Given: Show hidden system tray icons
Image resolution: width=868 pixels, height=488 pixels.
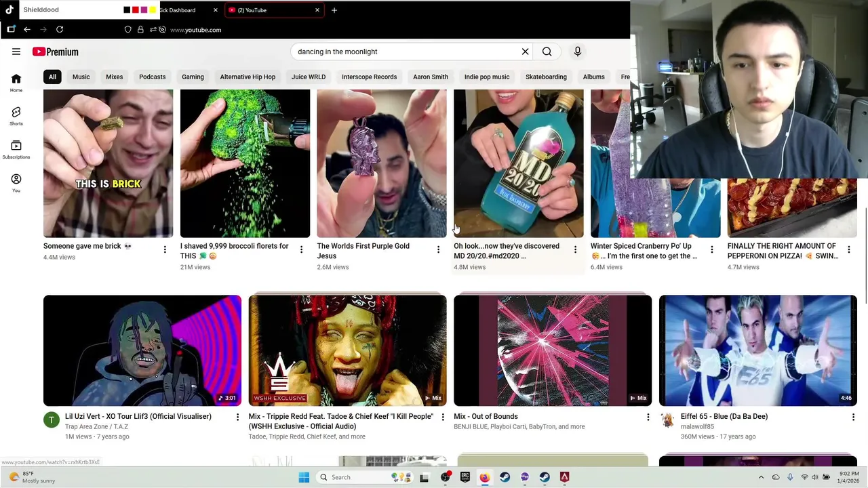Looking at the screenshot, I should (761, 477).
